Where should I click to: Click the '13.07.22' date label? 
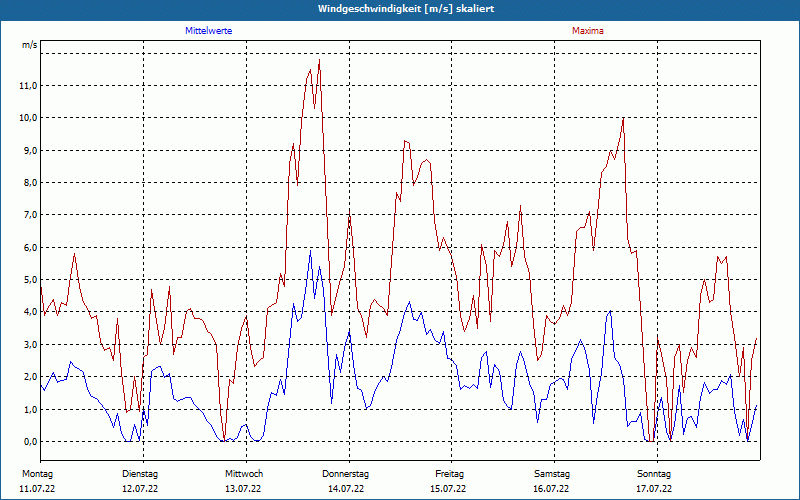243,489
